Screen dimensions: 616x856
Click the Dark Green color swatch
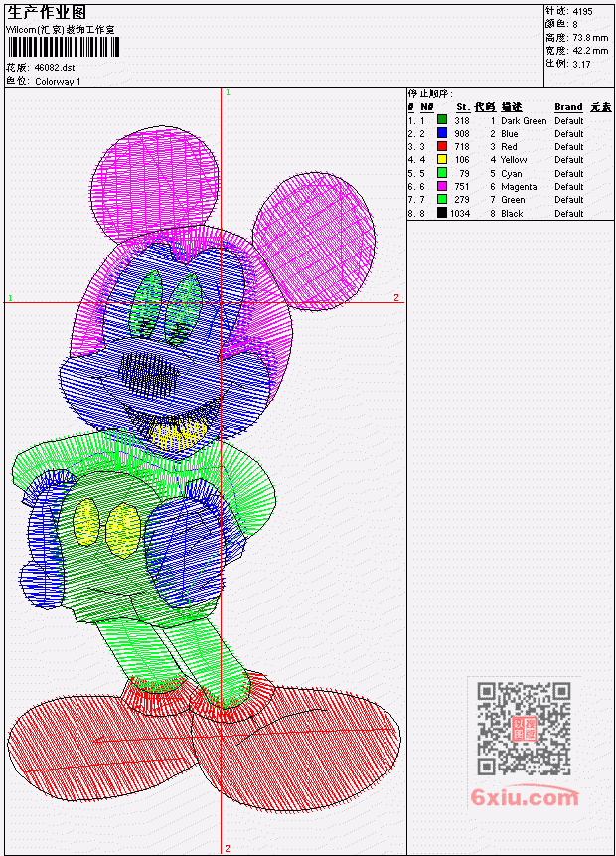442,119
